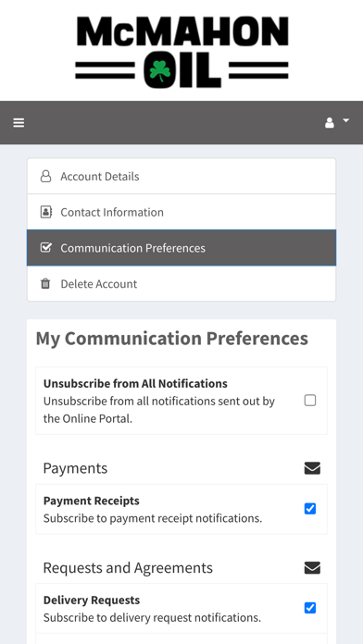Viewport: 363px width, 644px height.
Task: Click the Payment Receipts label text
Action: (92, 501)
